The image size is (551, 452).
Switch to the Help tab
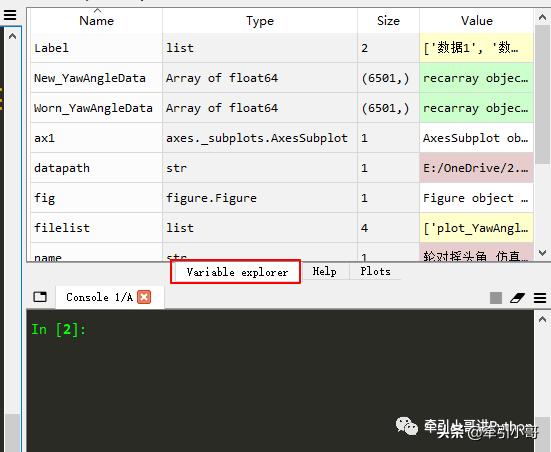325,271
